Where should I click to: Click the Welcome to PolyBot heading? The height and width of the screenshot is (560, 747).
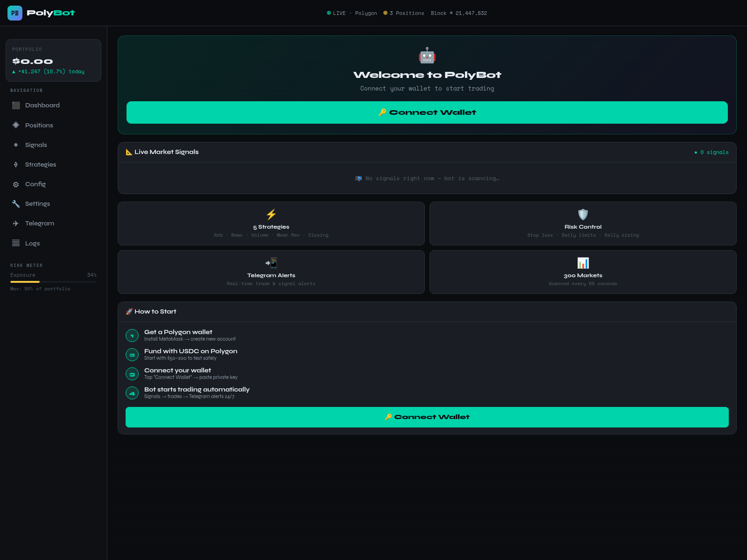point(427,75)
